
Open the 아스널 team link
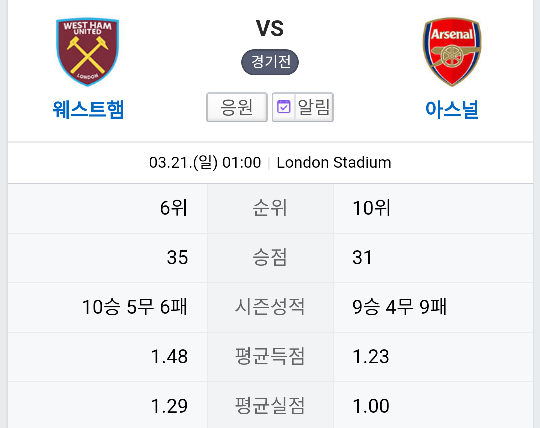(x=452, y=109)
